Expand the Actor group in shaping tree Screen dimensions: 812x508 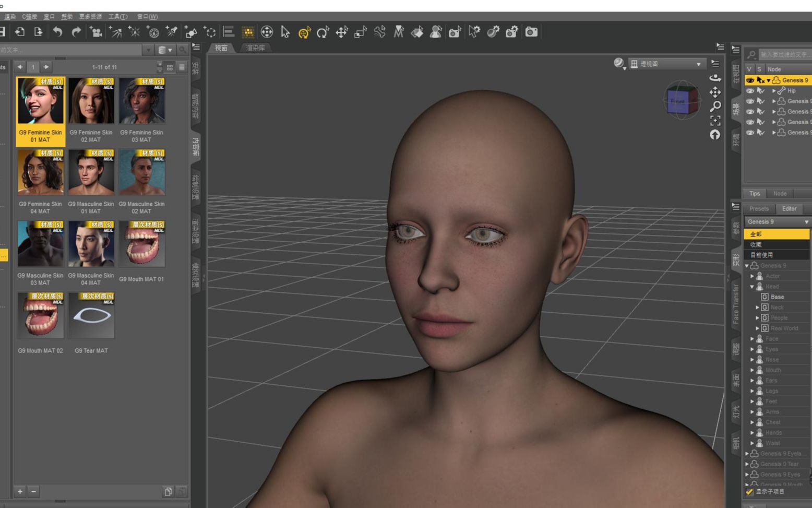752,276
